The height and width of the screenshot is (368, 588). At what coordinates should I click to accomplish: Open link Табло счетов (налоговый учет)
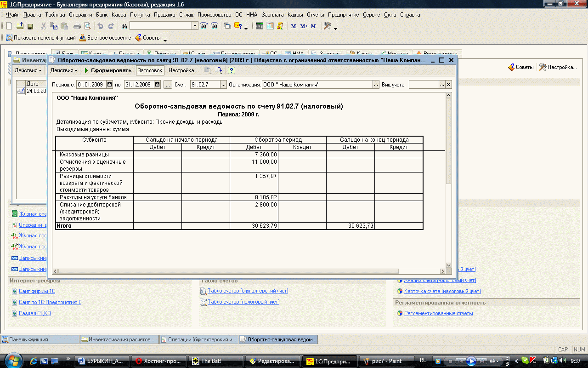click(243, 302)
